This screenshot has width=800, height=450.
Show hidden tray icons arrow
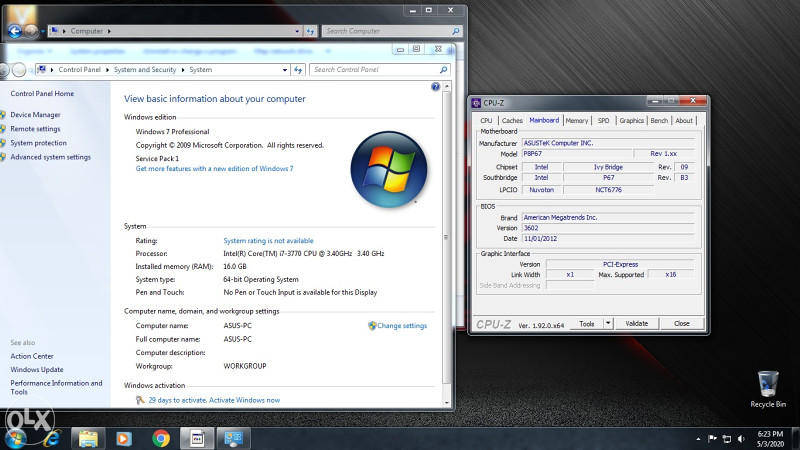(x=698, y=439)
